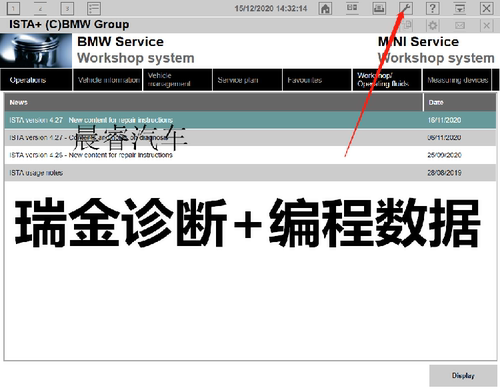Click the Display button
This screenshot has height=390, width=500.
[463, 376]
